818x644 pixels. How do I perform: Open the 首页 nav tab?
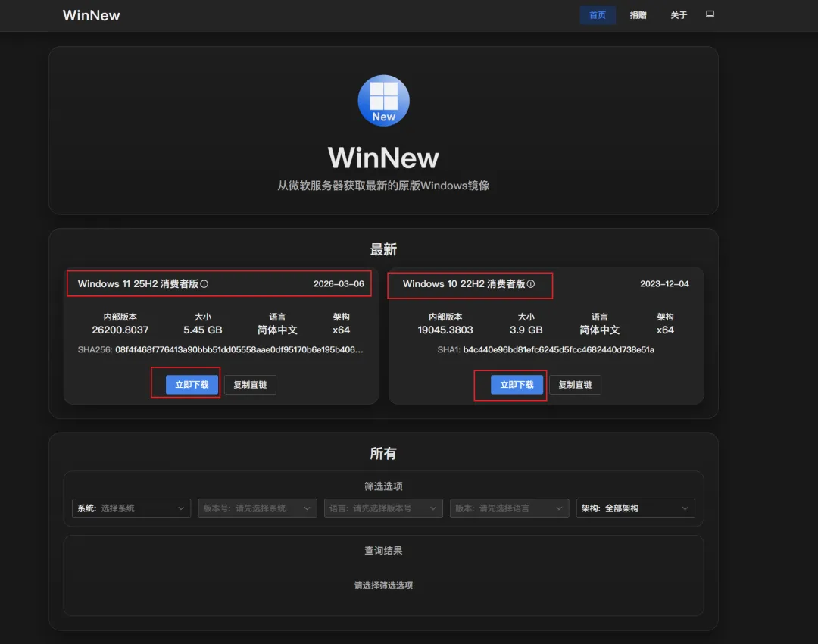pos(598,15)
